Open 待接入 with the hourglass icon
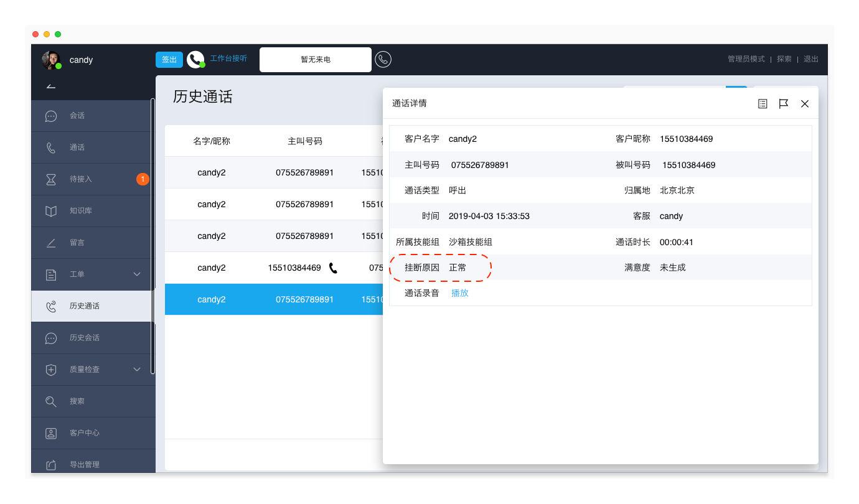Screen dimensions: 859x504 click(x=81, y=179)
